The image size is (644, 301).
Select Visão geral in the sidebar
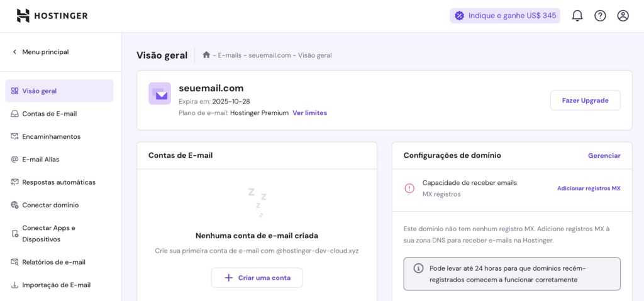(60, 90)
